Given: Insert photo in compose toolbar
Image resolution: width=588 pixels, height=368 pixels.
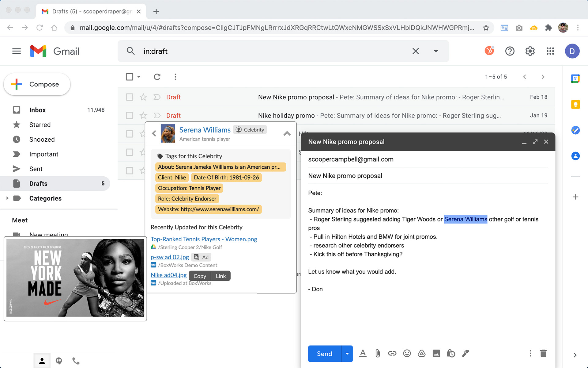Looking at the screenshot, I should point(436,354).
